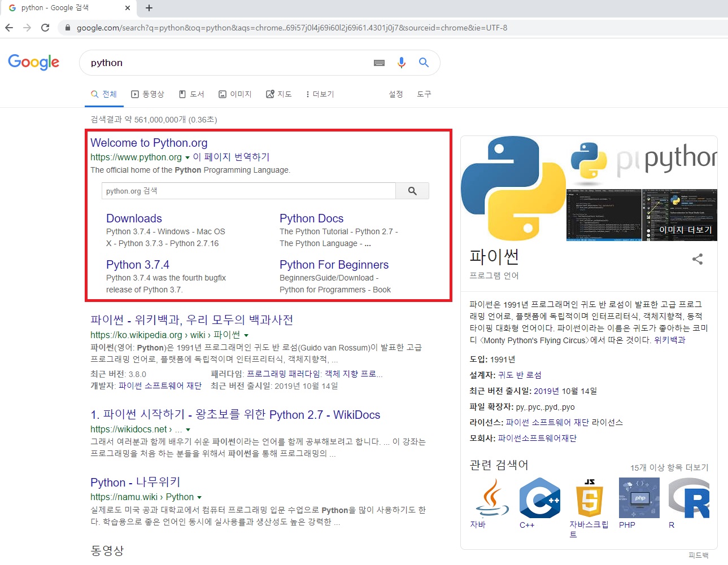Open the on-screen keyboard icon in search box
This screenshot has width=728, height=565.
click(x=380, y=63)
